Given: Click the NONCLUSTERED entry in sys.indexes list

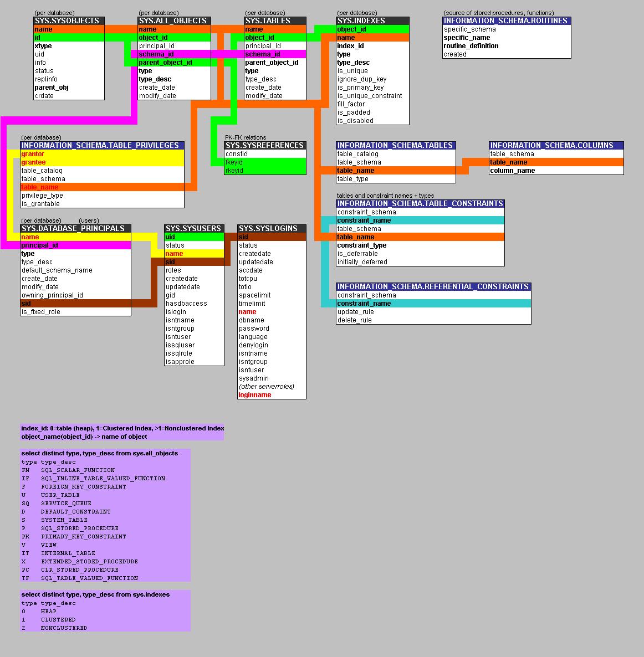Looking at the screenshot, I should (64, 628).
